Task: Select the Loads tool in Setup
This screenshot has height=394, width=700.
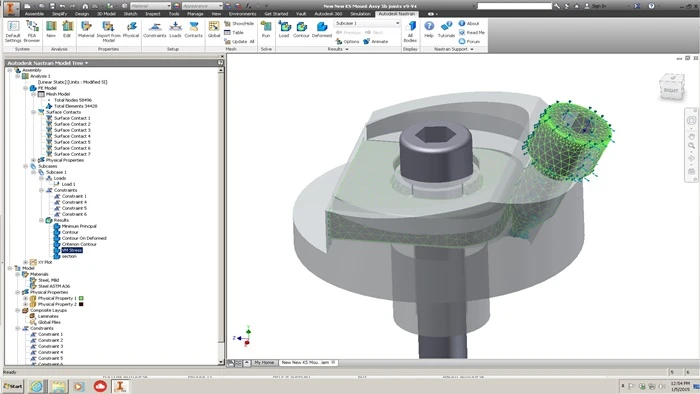Action: click(x=175, y=29)
